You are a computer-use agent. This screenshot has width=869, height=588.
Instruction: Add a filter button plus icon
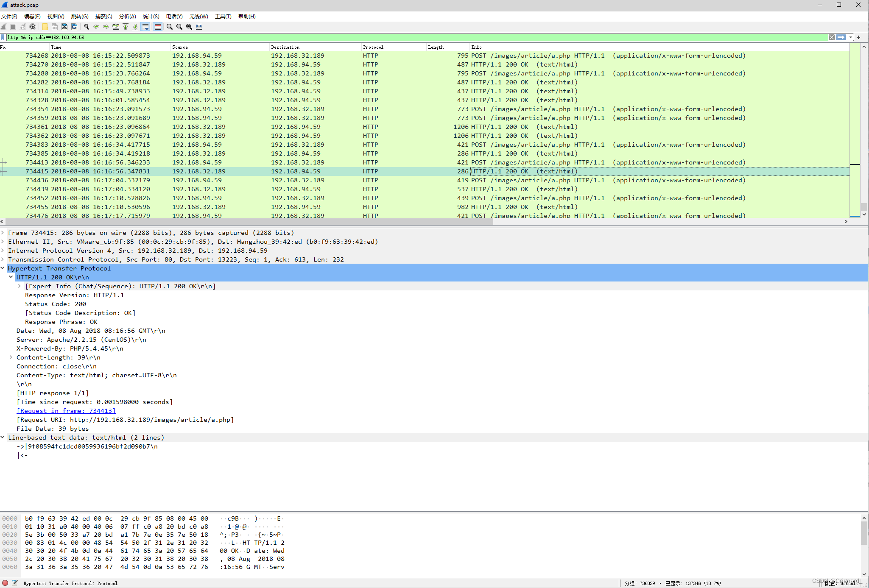(859, 37)
